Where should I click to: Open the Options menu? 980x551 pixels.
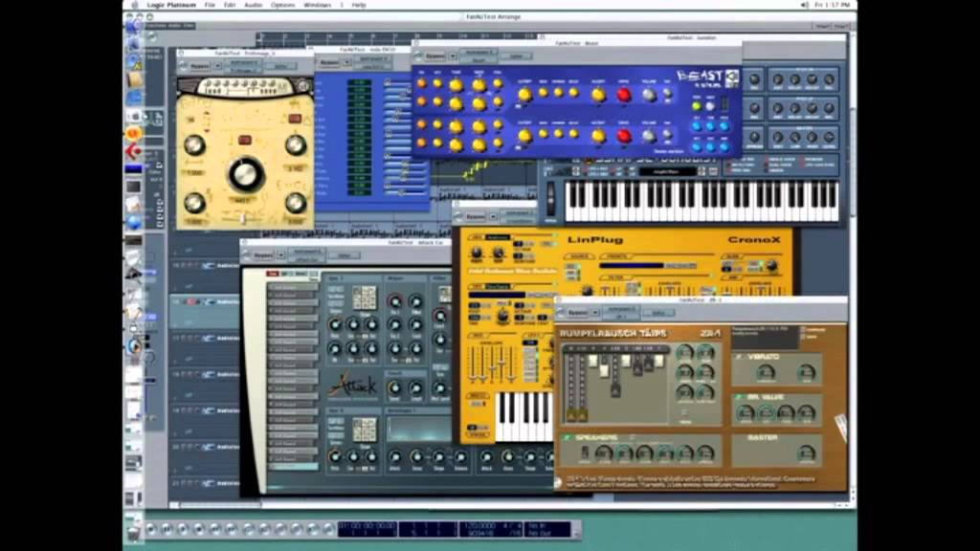tap(282, 5)
